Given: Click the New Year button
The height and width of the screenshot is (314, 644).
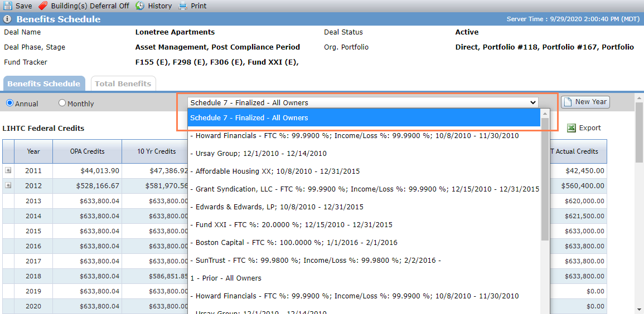Looking at the screenshot, I should point(585,102).
